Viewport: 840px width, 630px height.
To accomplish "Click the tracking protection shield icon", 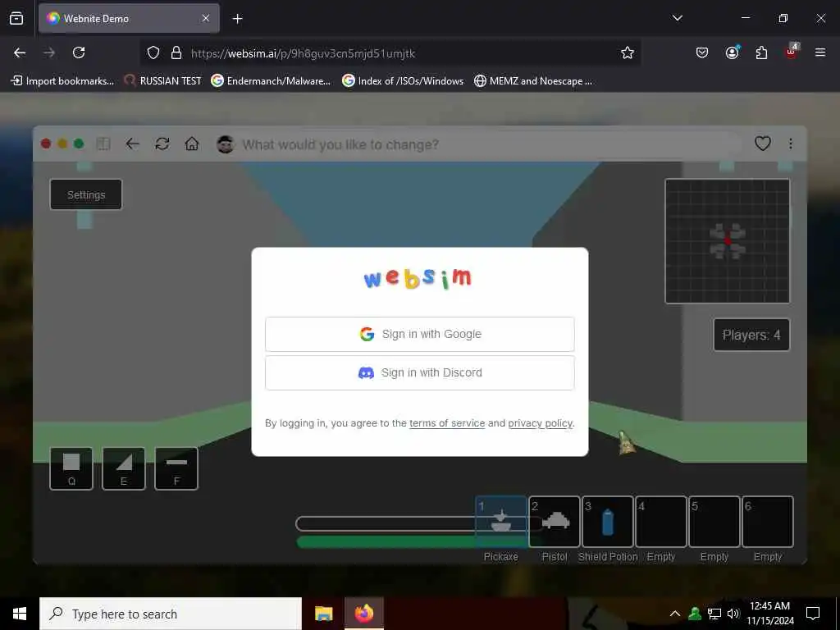I will tap(153, 52).
